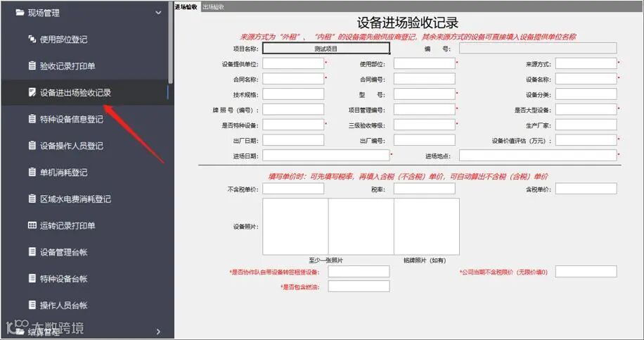Click the 使用部位 input field
The height and width of the screenshot is (340, 644).
pyautogui.click(x=424, y=63)
